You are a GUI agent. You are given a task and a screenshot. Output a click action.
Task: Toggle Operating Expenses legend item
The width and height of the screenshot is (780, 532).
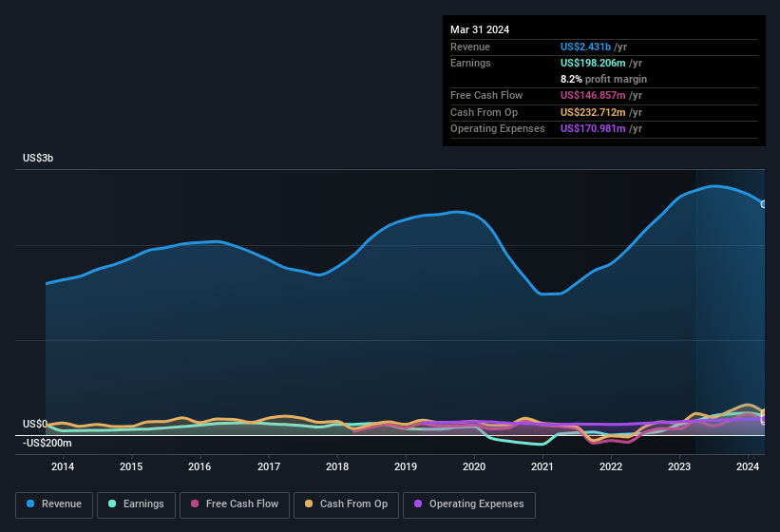[468, 504]
